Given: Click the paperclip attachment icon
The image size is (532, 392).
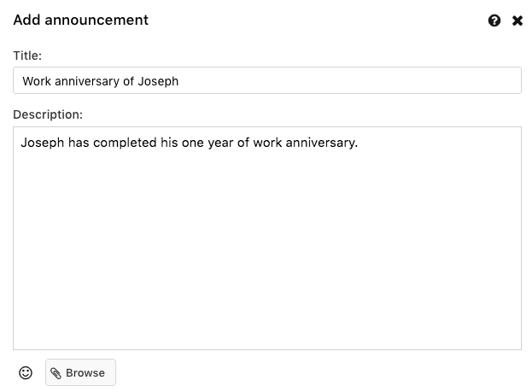Looking at the screenshot, I should pyautogui.click(x=56, y=373).
